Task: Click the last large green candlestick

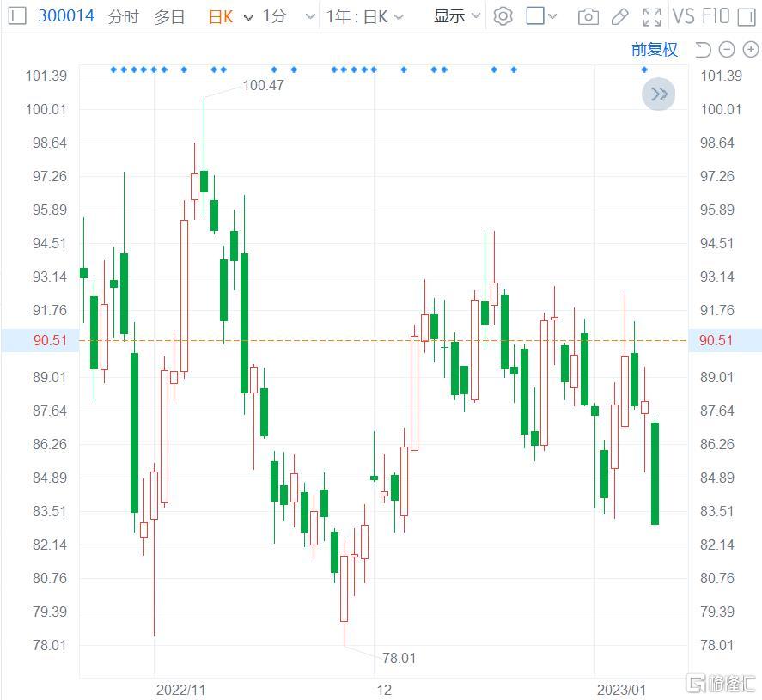Action: click(x=655, y=473)
